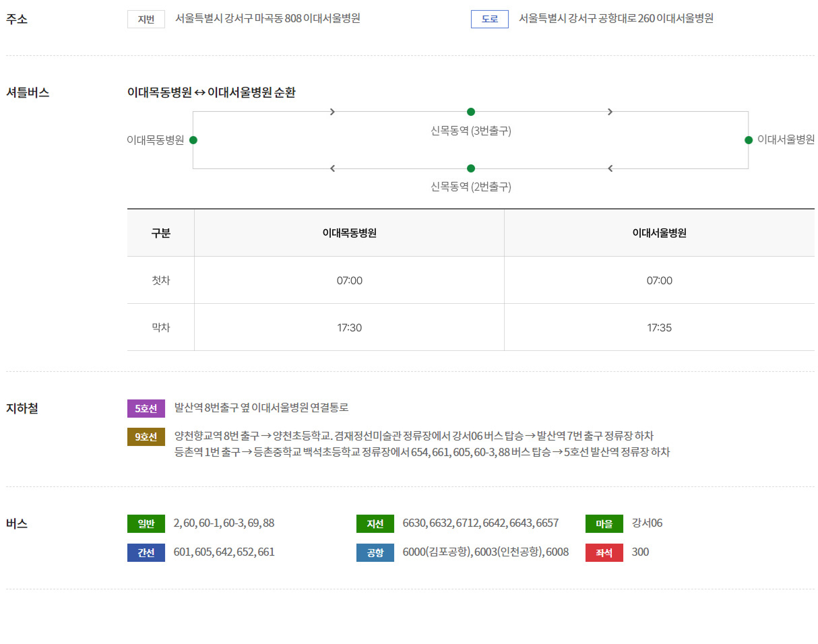
Task: Click the 17:35 last bus time cell
Action: (660, 327)
